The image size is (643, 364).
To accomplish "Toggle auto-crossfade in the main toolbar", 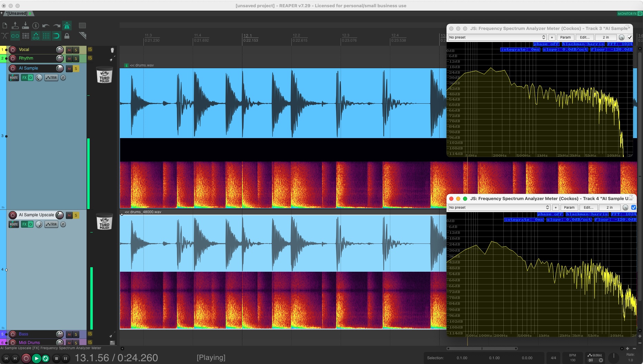I will (5, 36).
